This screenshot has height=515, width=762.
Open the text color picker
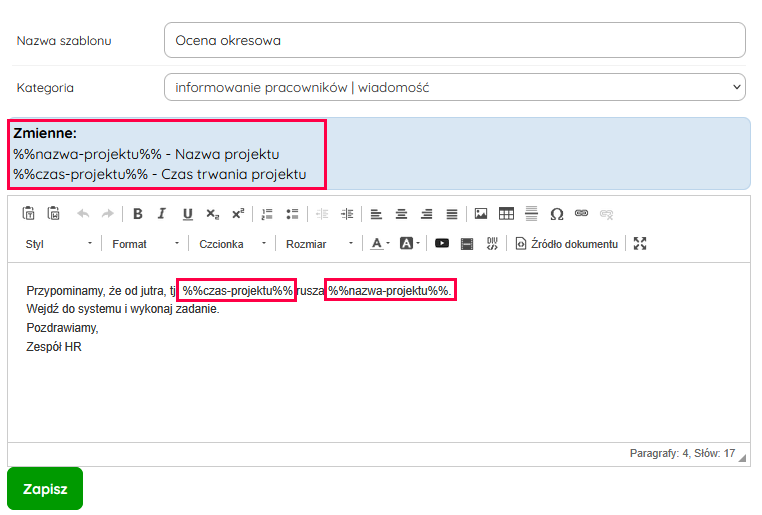(380, 243)
